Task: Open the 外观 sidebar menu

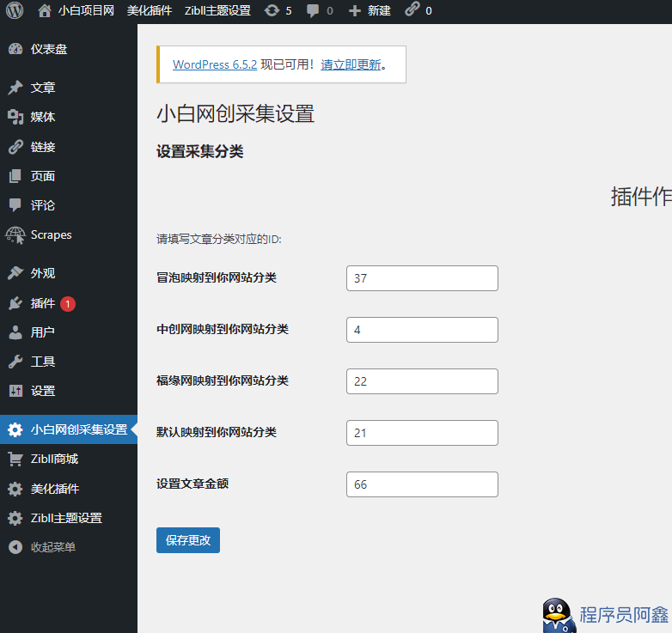Action: [x=43, y=273]
